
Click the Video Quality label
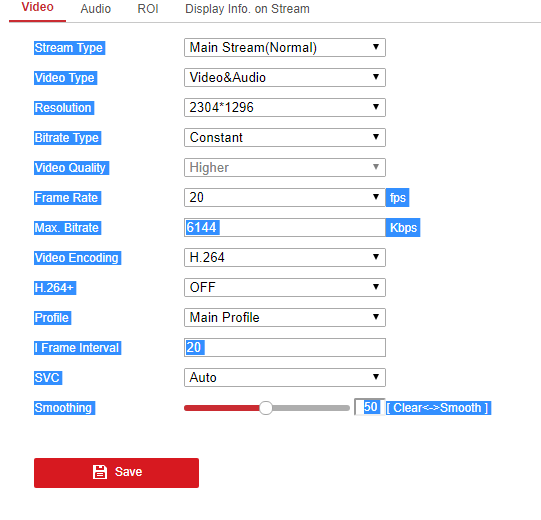(x=71, y=168)
